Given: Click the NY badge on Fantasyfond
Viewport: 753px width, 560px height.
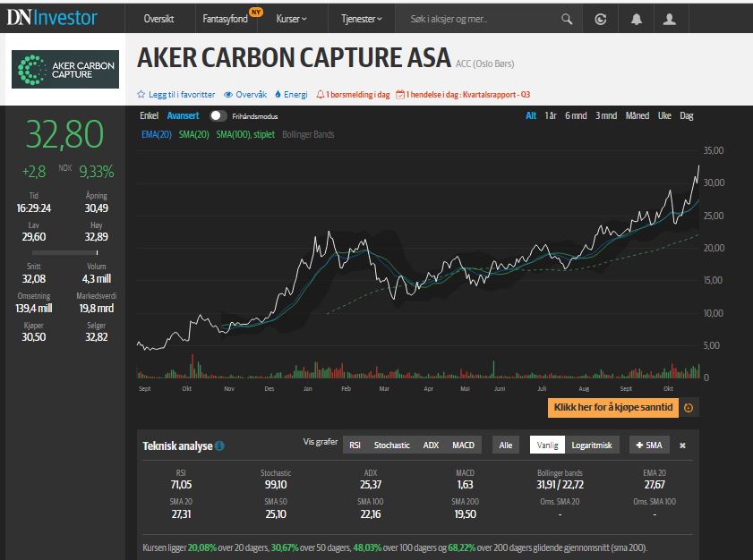Looking at the screenshot, I should [256, 12].
